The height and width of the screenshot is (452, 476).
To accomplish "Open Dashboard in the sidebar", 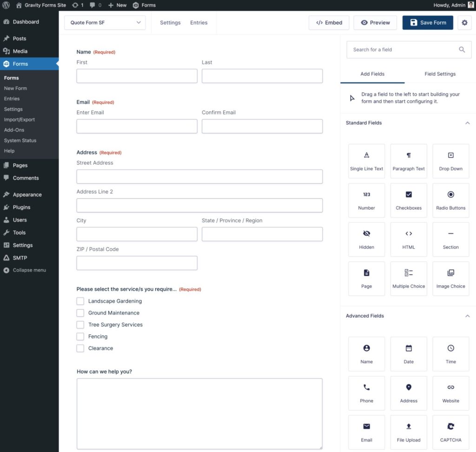I will 29,22.
